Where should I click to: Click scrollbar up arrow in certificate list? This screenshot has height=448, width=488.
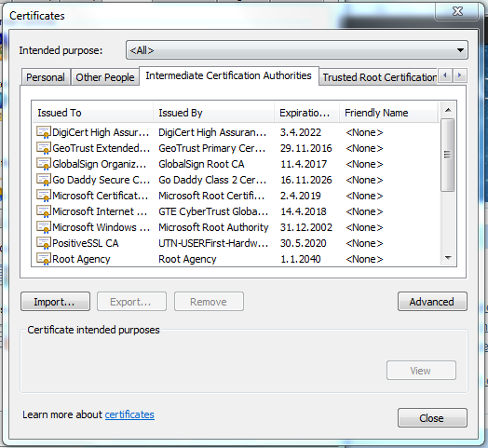[448, 110]
